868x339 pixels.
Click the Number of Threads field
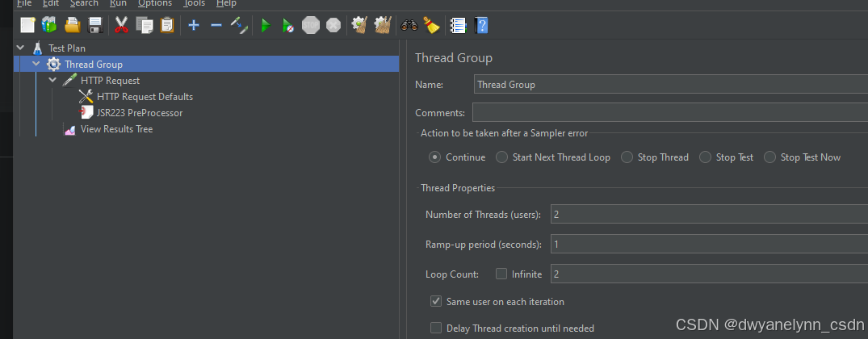(709, 214)
